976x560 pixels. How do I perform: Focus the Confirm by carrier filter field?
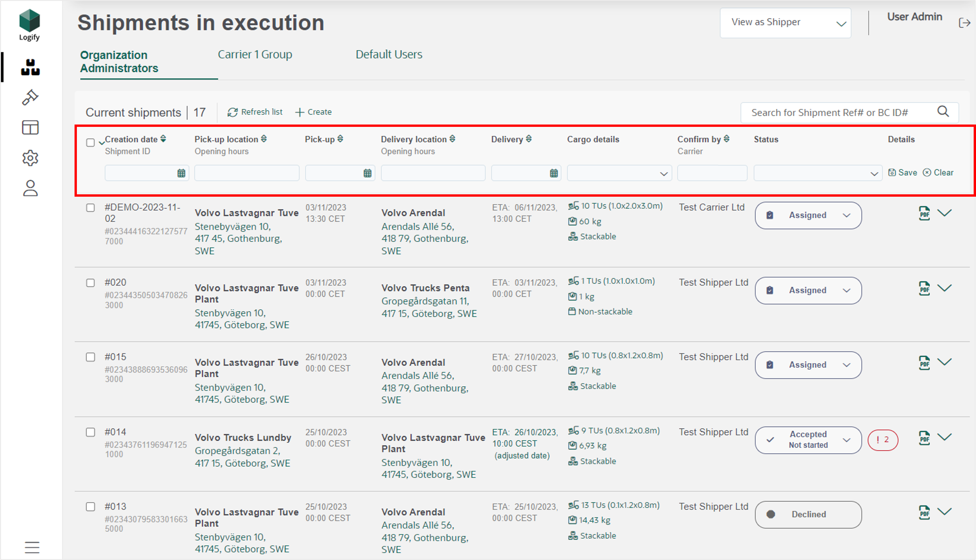tap(712, 173)
